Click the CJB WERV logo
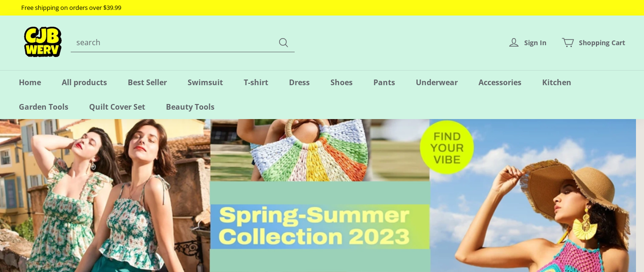The height and width of the screenshot is (272, 644). tap(43, 42)
